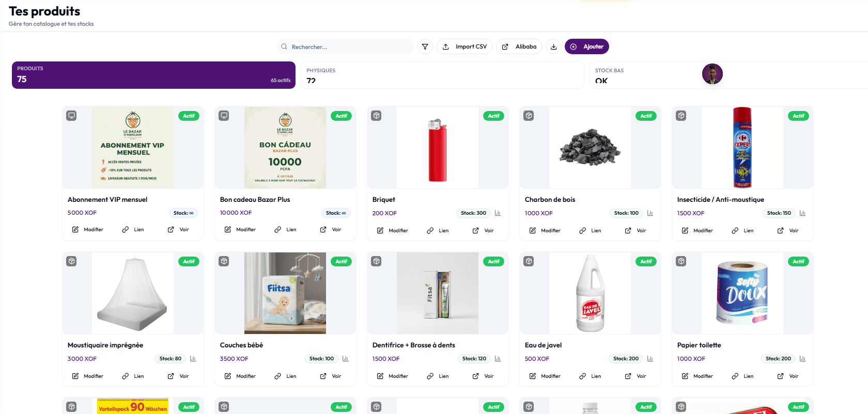Click Voir on Moustiquaire imprégnée
868x414 pixels.
coord(178,376)
